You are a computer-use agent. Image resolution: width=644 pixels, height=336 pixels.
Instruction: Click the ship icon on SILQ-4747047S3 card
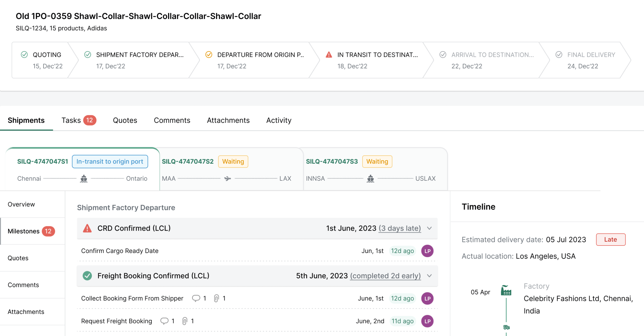tap(371, 178)
